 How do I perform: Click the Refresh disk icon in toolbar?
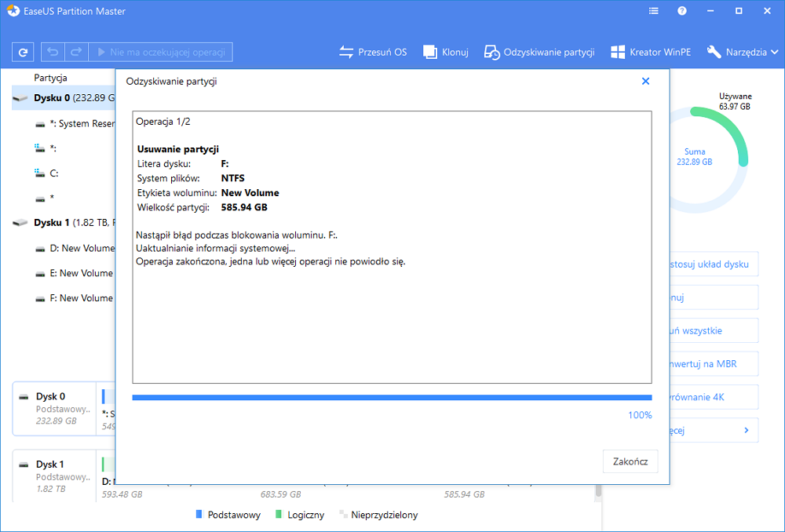23,52
